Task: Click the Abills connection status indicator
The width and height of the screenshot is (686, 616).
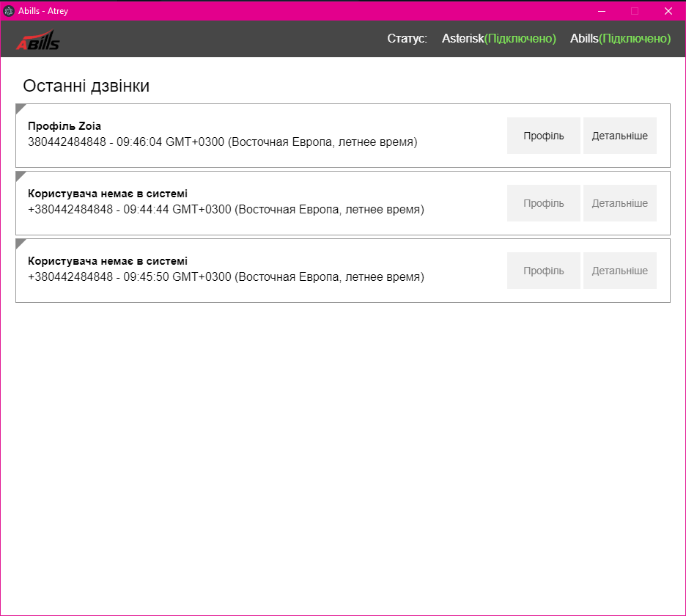Action: (620, 39)
